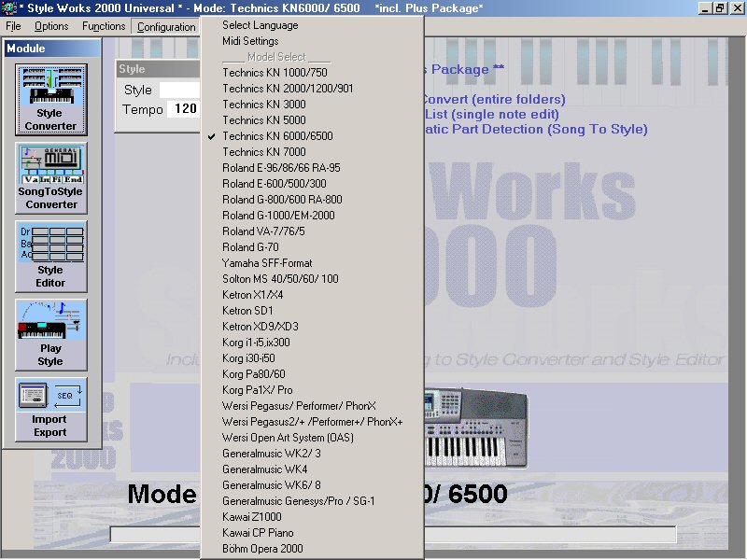
Task: Select model Roland G-1000/EM-2000
Action: 312,216
